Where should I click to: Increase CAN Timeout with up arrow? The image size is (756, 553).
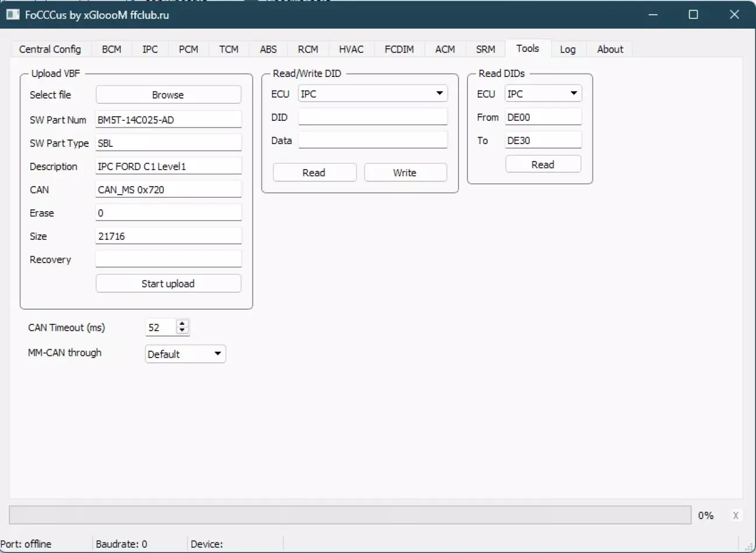click(183, 324)
